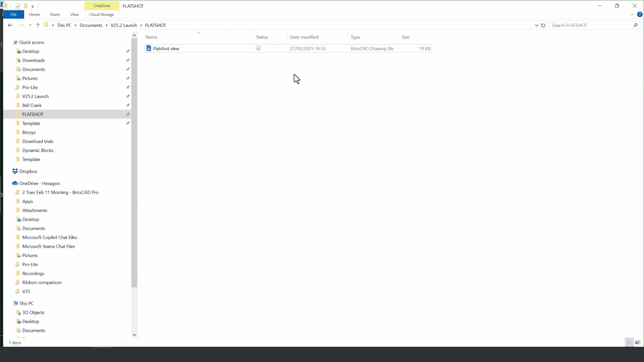Expand the address bar history dropdown

(x=536, y=25)
